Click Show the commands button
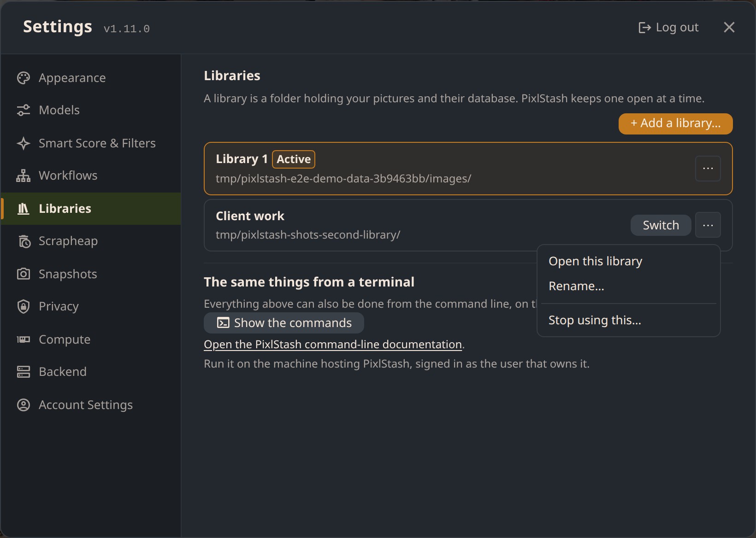756x538 pixels. click(284, 323)
